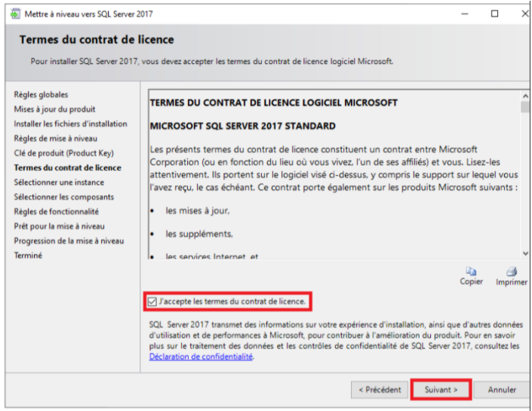
Task: Click MICROSOFT SQL SERVER 2017 STANDARD heading
Action: tap(242, 126)
